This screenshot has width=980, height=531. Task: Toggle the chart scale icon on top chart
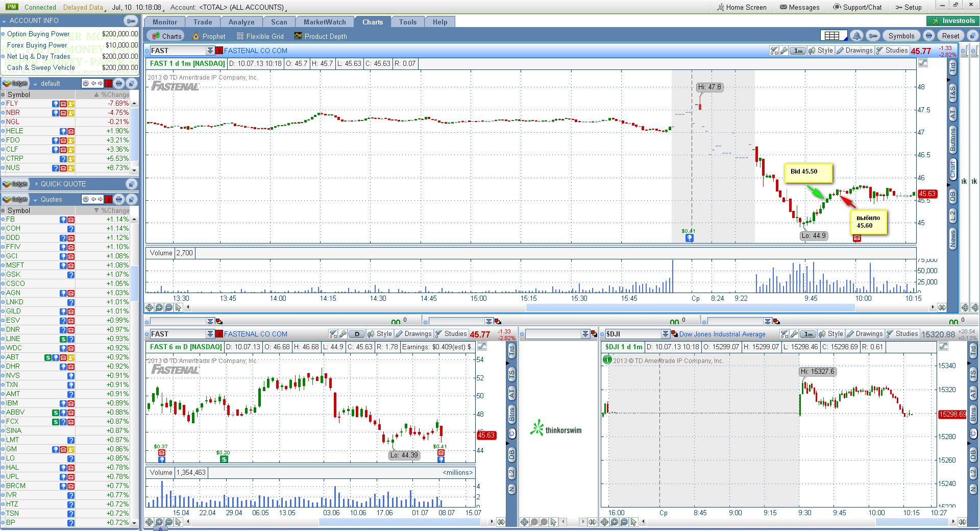point(923,63)
